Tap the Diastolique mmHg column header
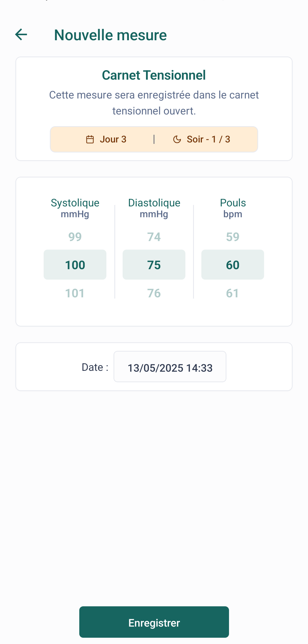 pos(154,208)
